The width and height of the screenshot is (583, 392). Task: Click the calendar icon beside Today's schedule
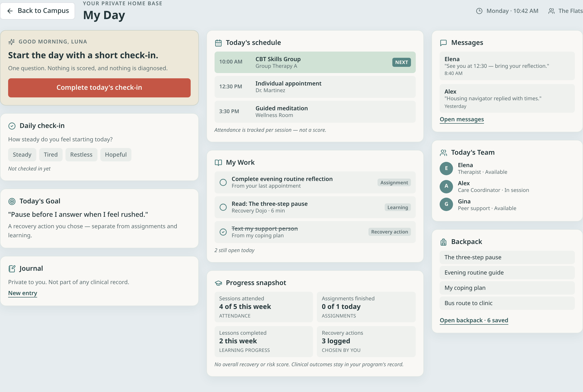click(x=218, y=43)
